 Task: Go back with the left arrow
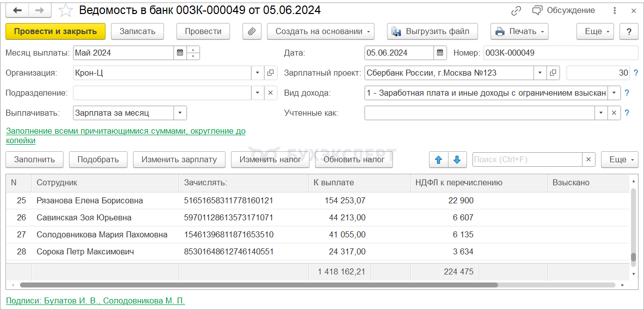pyautogui.click(x=17, y=10)
